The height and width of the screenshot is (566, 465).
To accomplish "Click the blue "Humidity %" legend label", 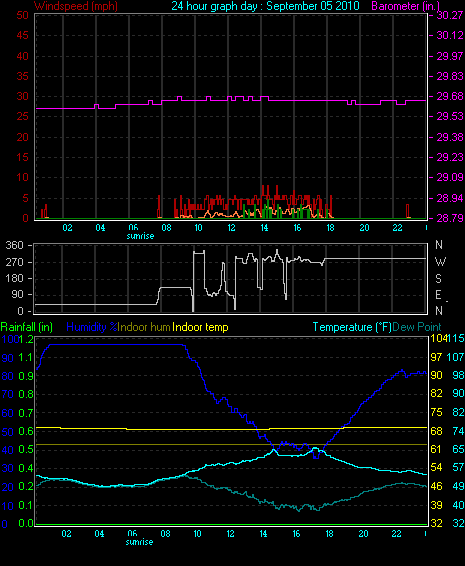I will tap(92, 327).
